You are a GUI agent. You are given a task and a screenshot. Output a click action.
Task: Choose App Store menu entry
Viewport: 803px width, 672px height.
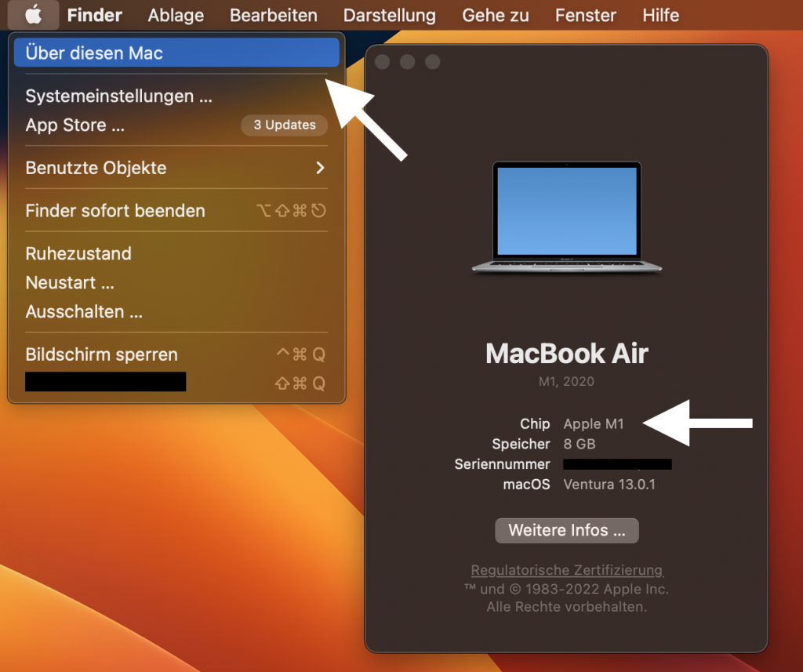(x=176, y=125)
